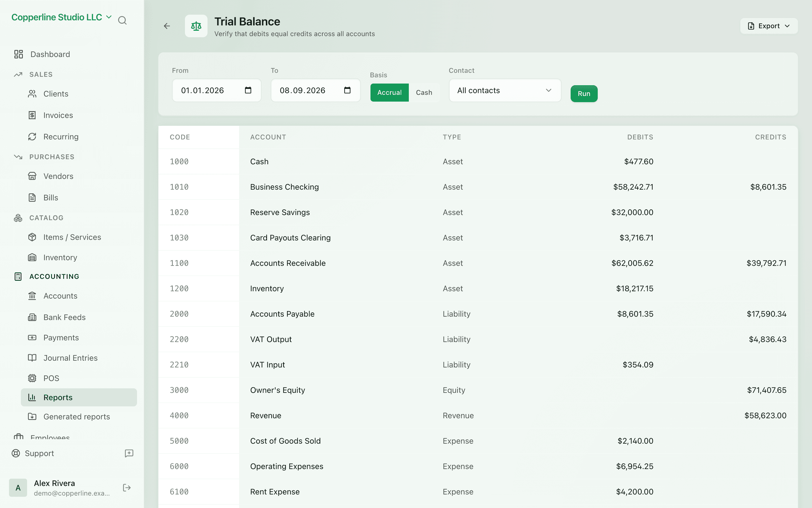Open the All contacts dropdown
Screen dimensions: 812x508
coord(505,90)
